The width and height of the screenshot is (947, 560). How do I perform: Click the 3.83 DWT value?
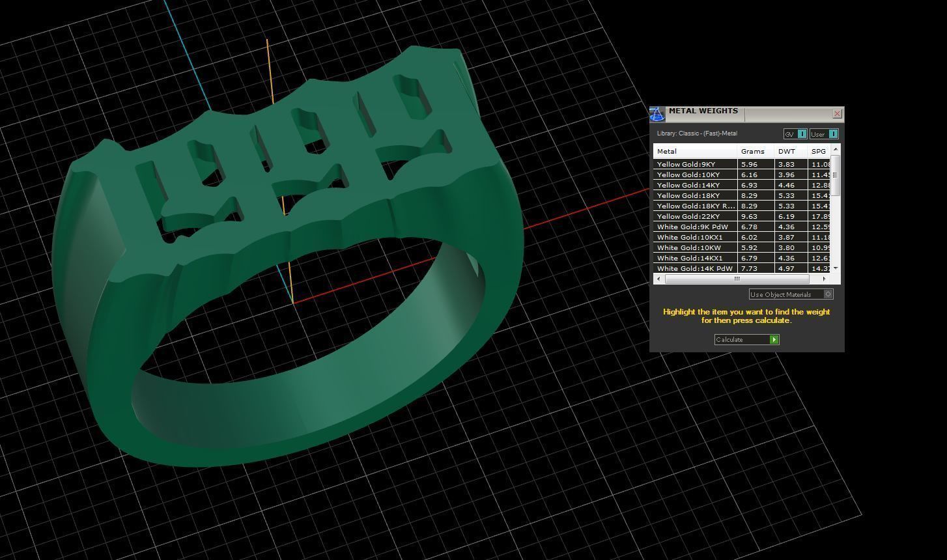(786, 164)
